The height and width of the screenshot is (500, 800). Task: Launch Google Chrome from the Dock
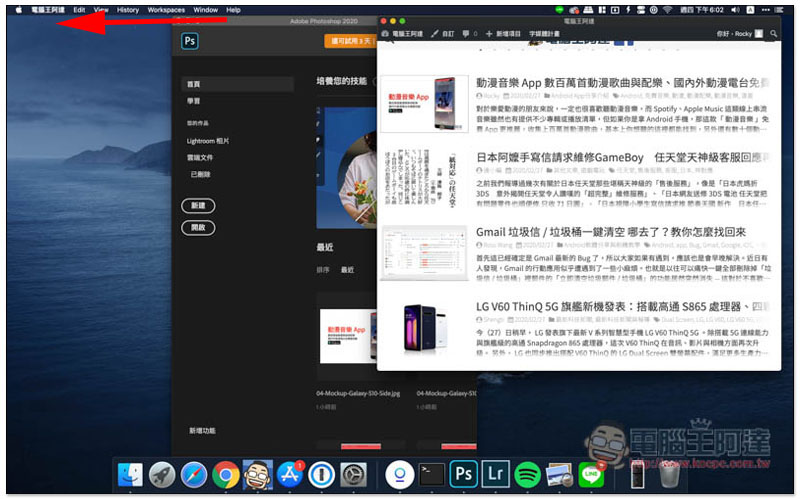point(226,474)
